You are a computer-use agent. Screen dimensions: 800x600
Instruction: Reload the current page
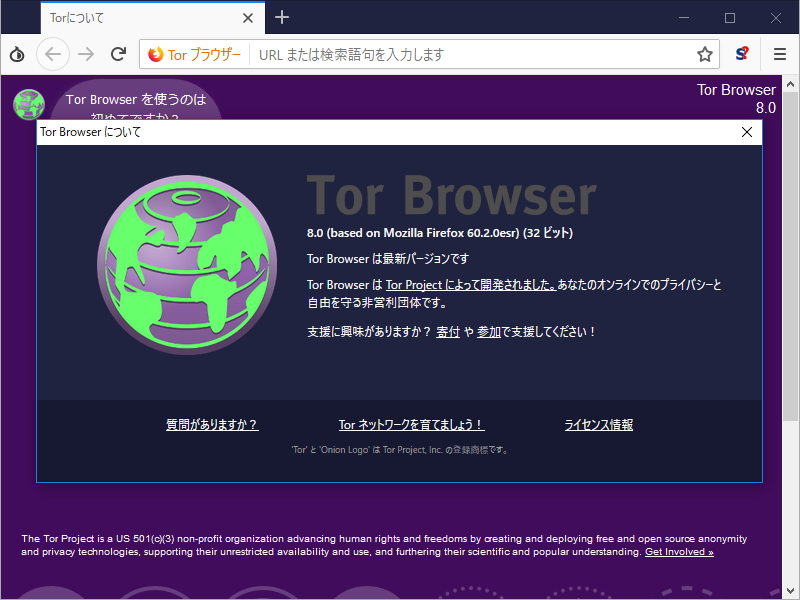point(117,54)
